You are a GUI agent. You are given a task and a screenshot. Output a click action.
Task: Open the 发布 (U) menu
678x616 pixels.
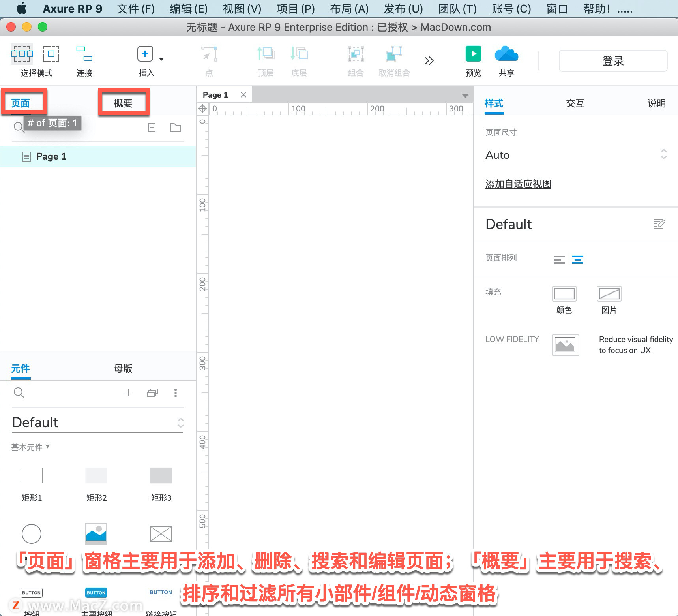coord(403,9)
